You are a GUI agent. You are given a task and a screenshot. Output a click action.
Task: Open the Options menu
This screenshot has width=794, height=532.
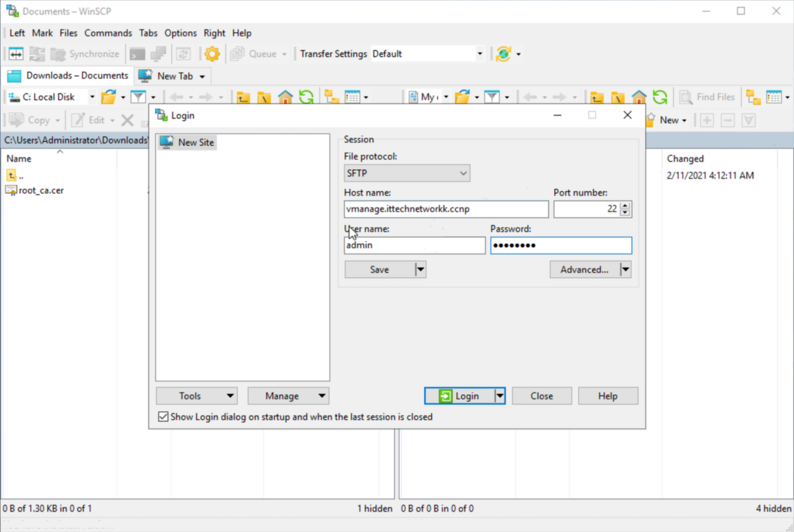pos(180,33)
